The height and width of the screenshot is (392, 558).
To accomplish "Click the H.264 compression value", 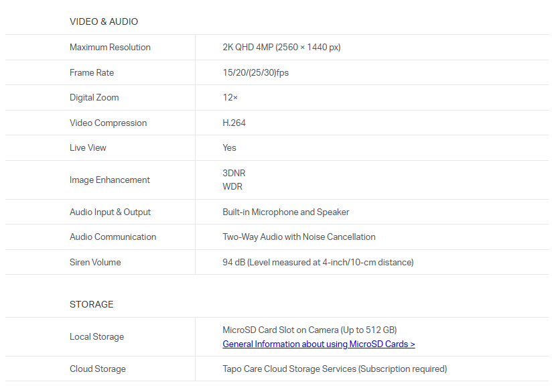I will 234,123.
